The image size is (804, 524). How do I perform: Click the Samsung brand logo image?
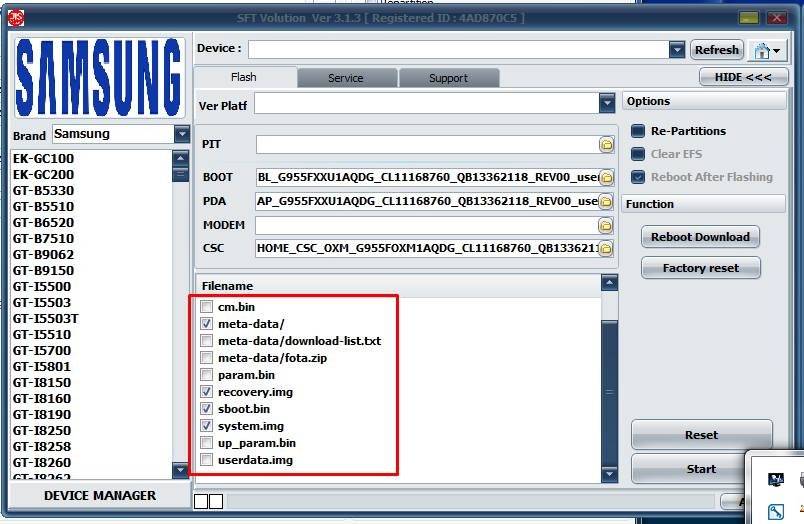99,77
